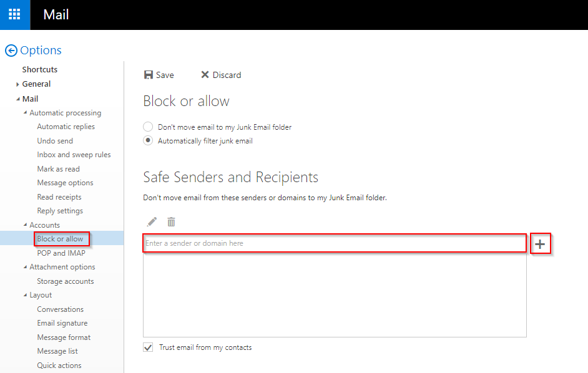Viewport: 588px width, 373px height.
Task: Go to Inbox and sweep rules
Action: (74, 155)
